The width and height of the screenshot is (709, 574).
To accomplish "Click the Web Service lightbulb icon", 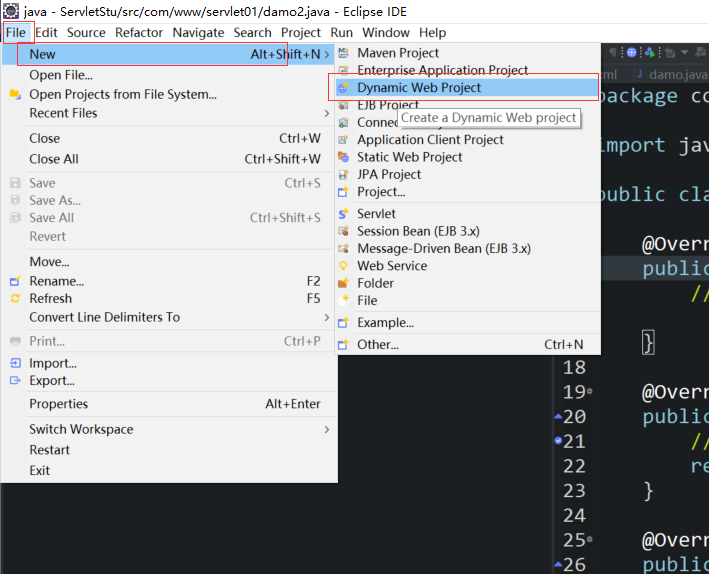I will click(344, 266).
